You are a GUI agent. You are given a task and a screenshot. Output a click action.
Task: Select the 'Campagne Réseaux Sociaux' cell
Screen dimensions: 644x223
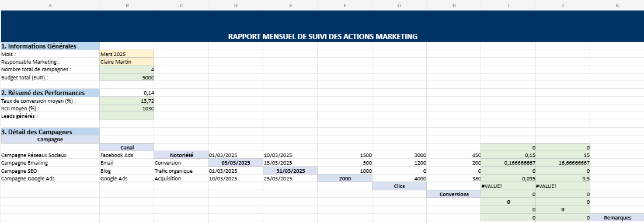[x=50, y=155]
